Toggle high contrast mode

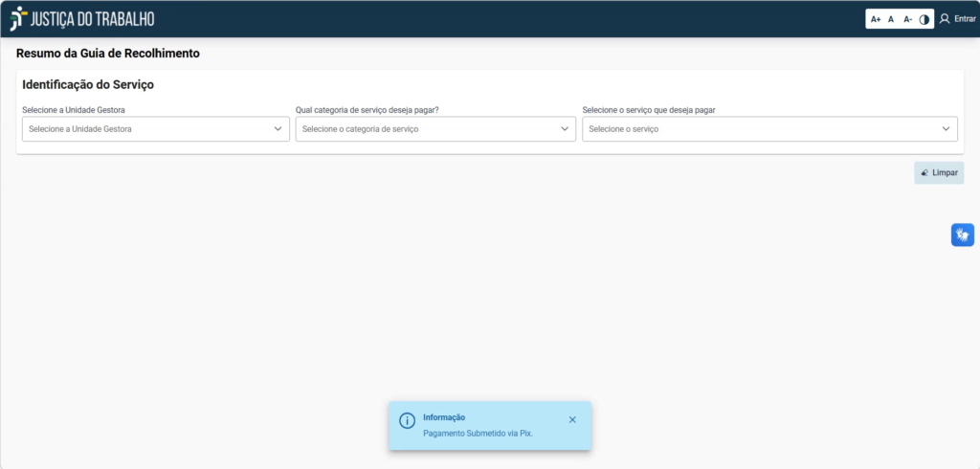pyautogui.click(x=924, y=19)
